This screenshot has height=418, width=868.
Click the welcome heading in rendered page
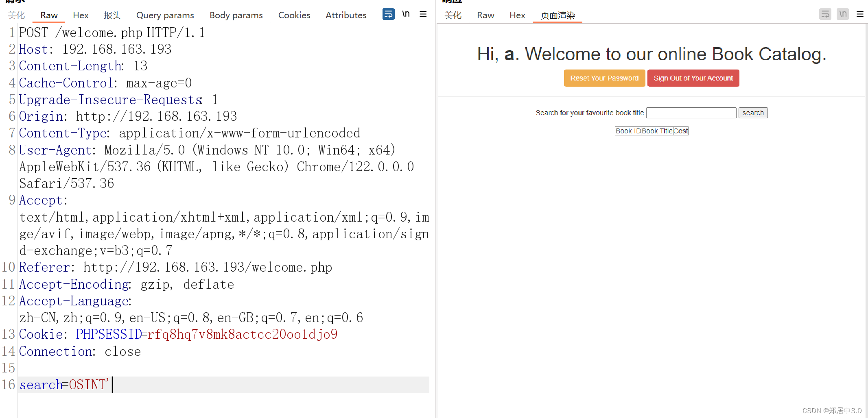coord(652,54)
